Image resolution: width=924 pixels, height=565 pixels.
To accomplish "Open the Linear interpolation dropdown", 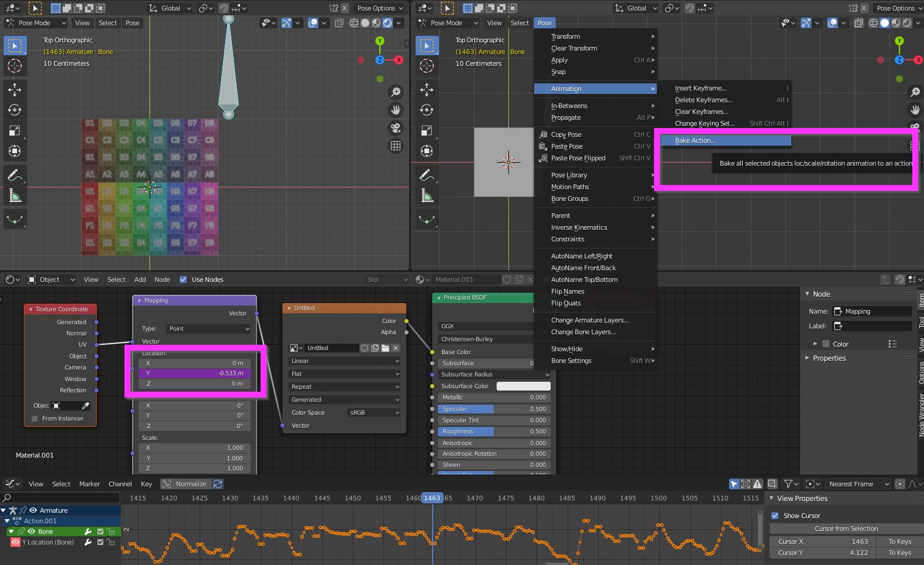I will tap(345, 361).
